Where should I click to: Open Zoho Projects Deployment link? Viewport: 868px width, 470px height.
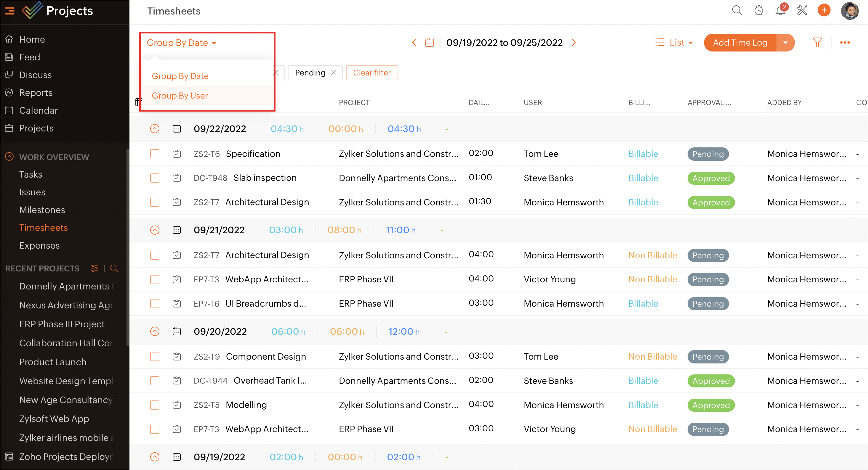coord(66,457)
